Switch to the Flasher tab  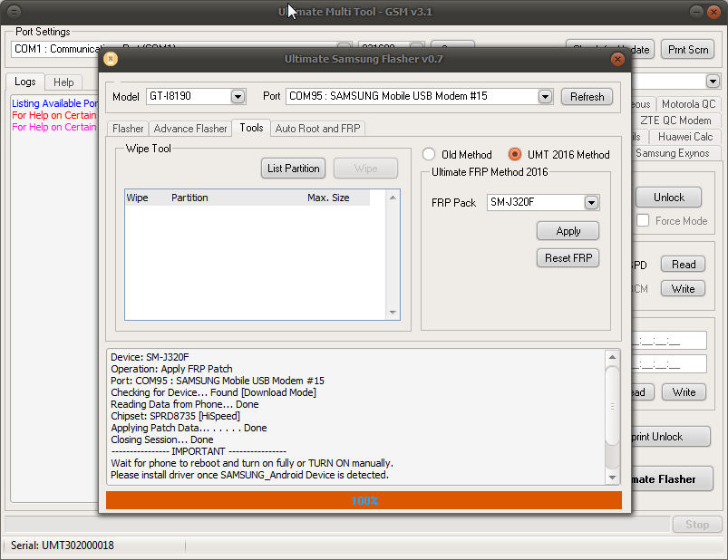pyautogui.click(x=128, y=129)
